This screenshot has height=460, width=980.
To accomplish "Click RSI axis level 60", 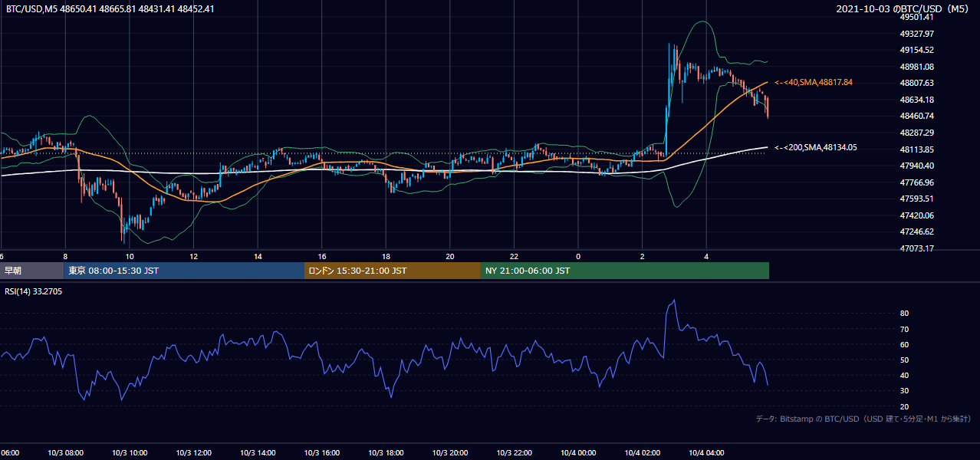I will [904, 344].
